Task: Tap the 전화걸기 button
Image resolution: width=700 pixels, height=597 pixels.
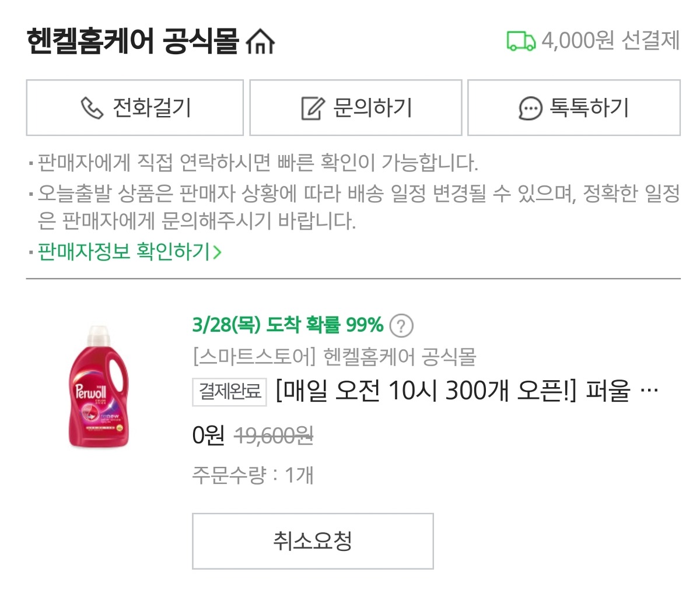Action: coord(135,108)
